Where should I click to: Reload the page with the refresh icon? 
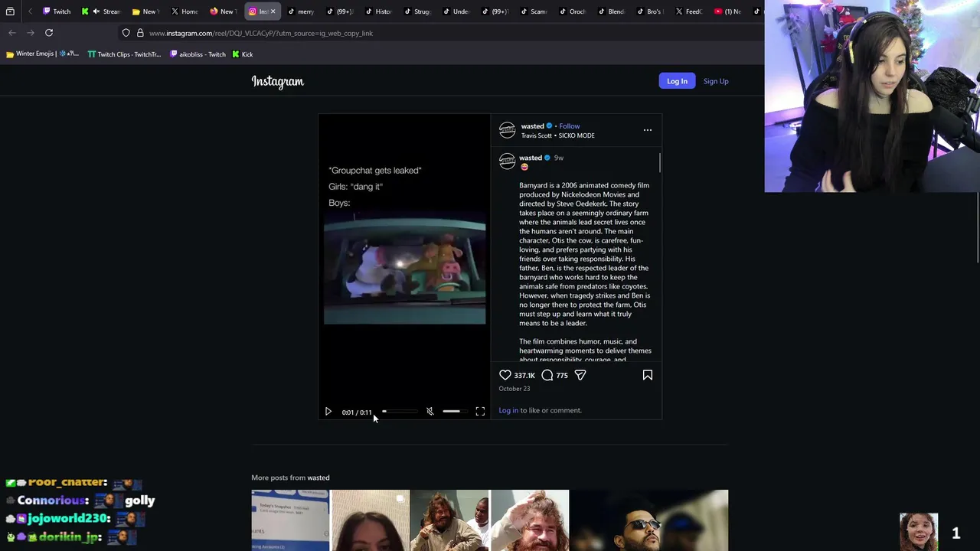[49, 33]
